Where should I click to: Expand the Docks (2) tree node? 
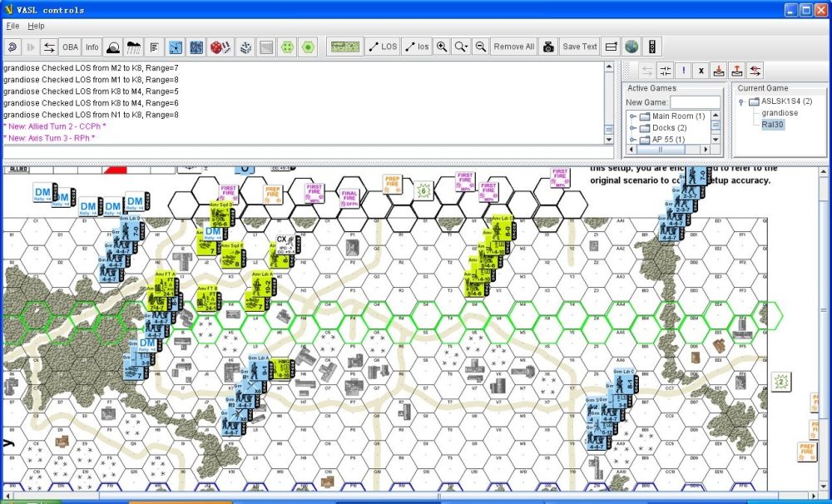tap(632, 128)
